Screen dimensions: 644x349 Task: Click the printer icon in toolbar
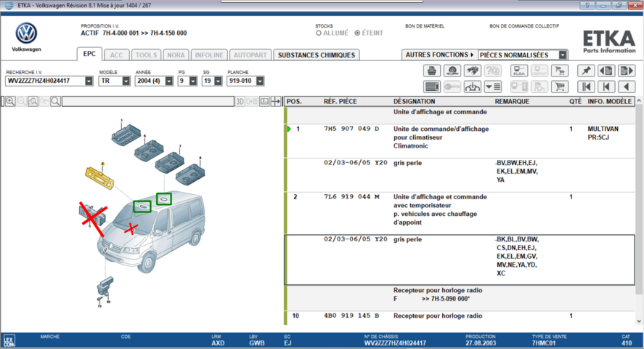point(432,71)
